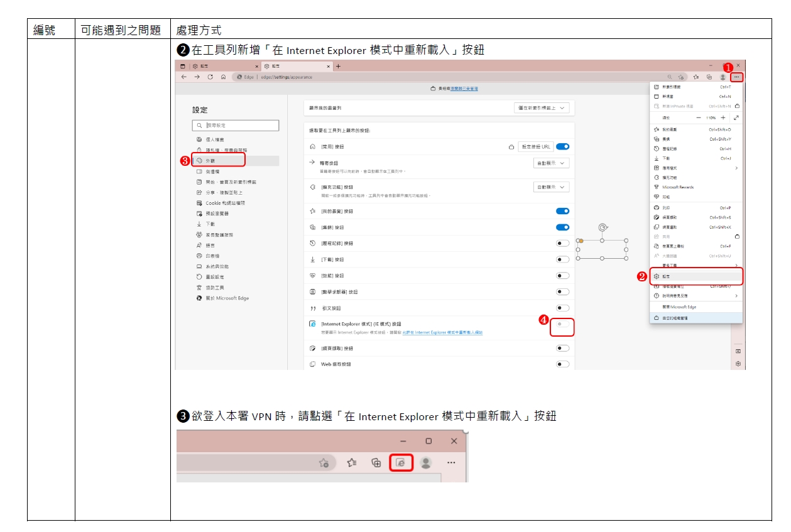Click the add-favorite star in lower address bar
Viewport: 791px width, 532px height.
(x=324, y=463)
